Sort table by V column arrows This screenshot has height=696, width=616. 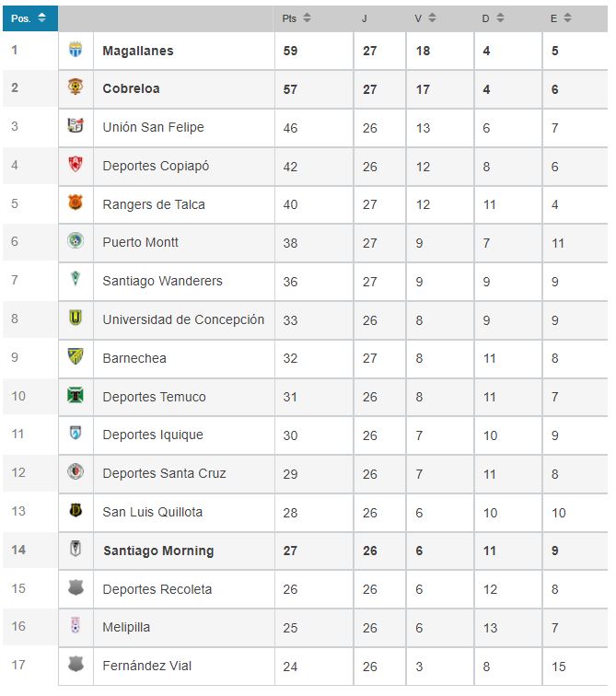[432, 17]
